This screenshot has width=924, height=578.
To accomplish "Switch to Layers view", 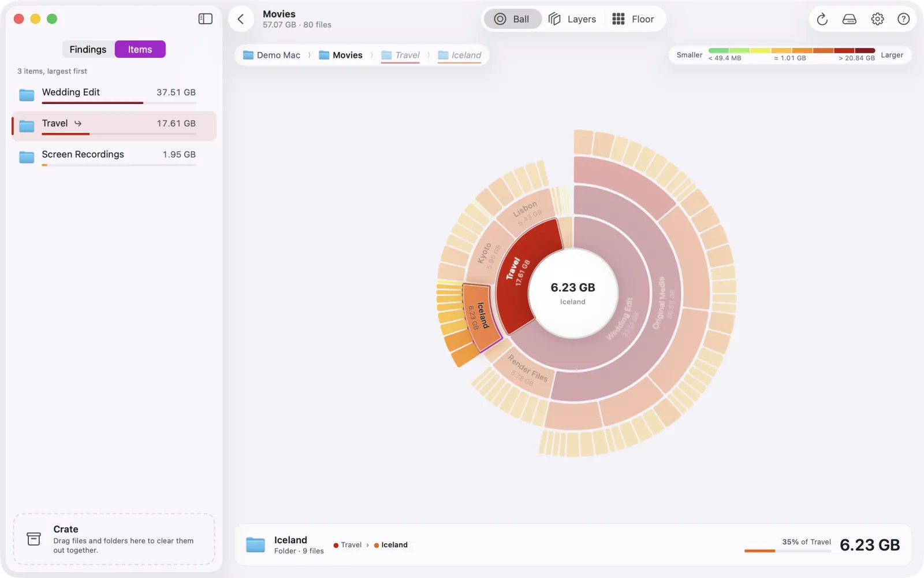I will pos(572,19).
